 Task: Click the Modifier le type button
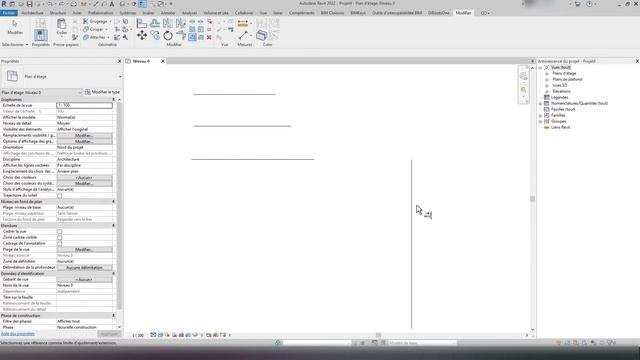click(102, 92)
